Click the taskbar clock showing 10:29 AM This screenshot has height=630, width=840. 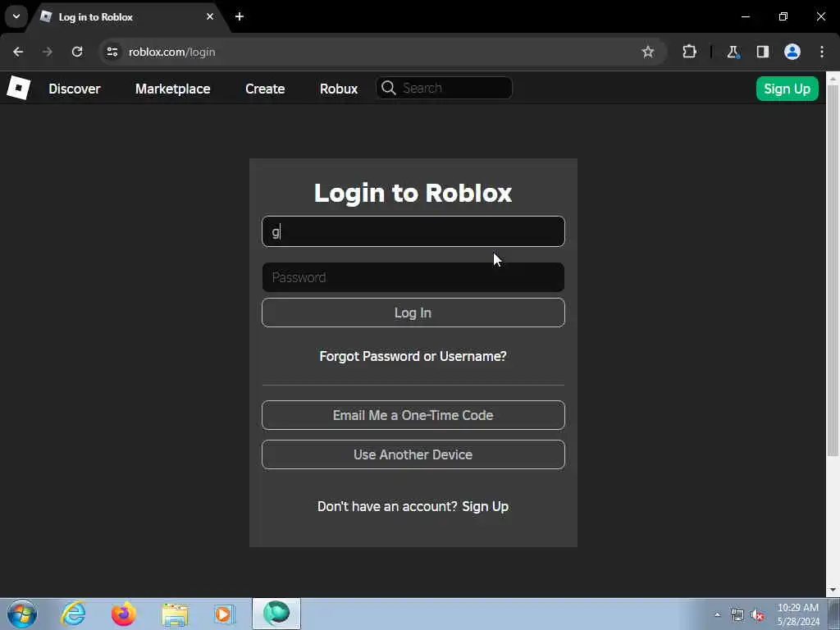(x=798, y=614)
